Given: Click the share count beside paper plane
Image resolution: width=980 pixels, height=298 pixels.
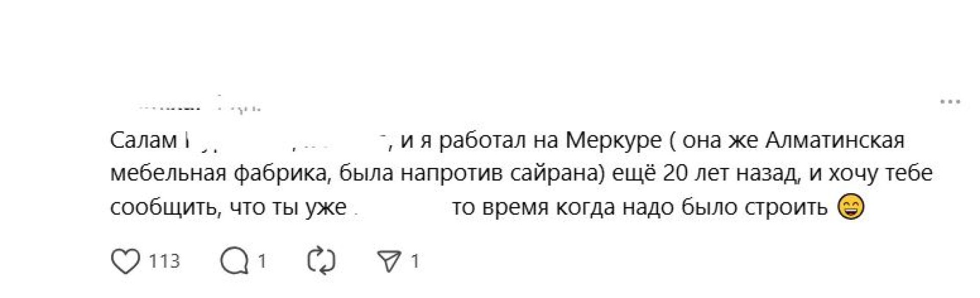Looking at the screenshot, I should [x=415, y=261].
